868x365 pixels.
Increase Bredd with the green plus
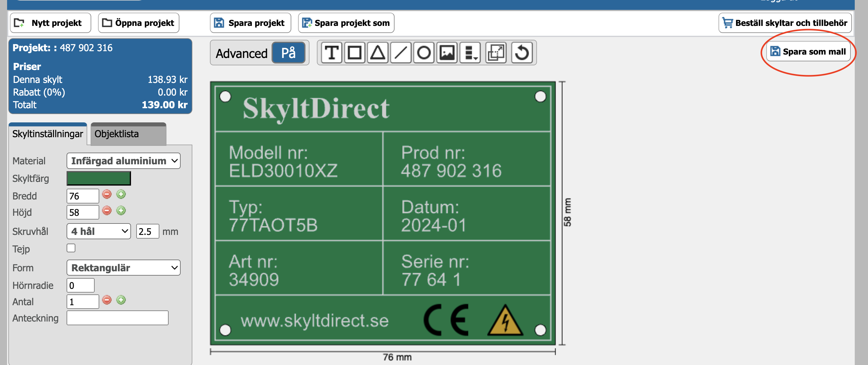121,194
